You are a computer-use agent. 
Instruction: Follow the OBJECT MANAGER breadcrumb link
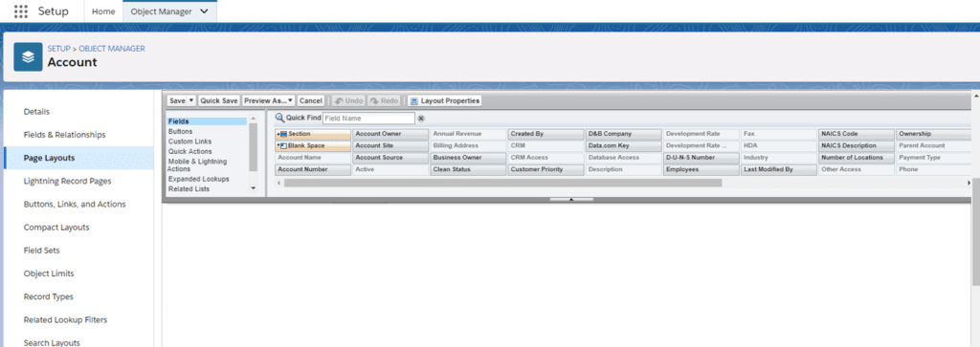point(112,49)
